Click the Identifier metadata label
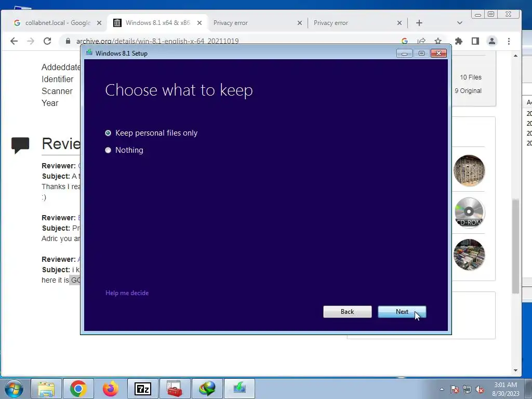532x399 pixels. (x=57, y=79)
